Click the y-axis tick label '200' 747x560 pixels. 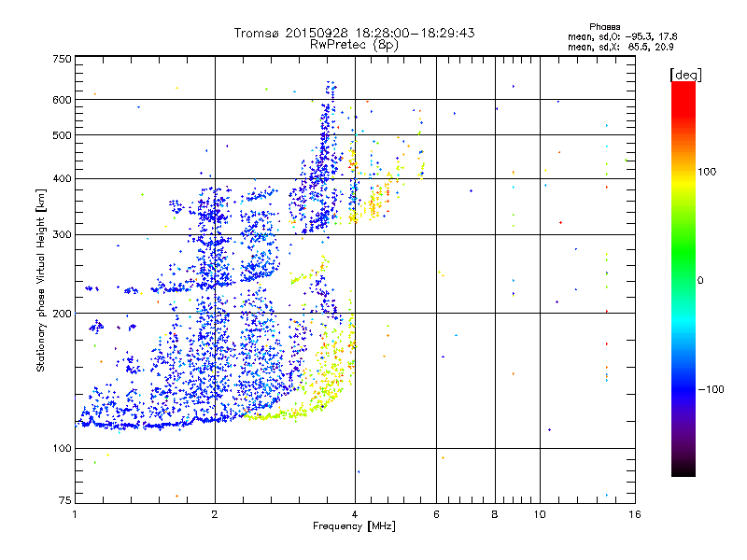(x=62, y=314)
